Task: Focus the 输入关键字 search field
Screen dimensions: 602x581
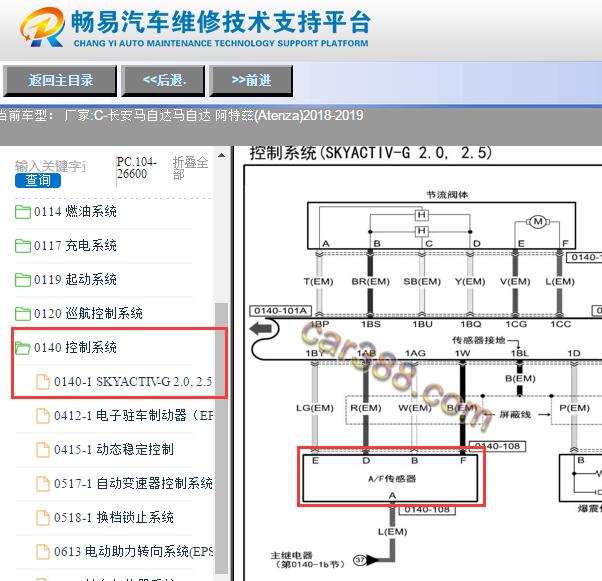Action: point(50,166)
